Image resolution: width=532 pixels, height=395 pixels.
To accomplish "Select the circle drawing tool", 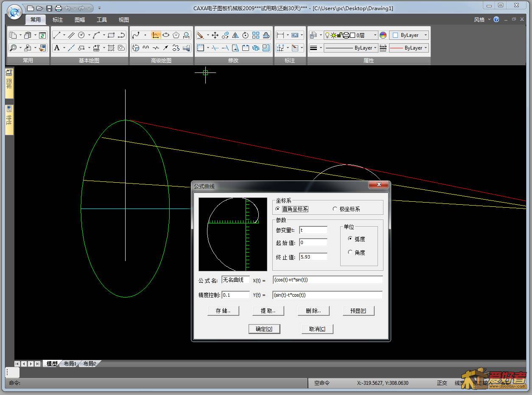I will (x=81, y=35).
